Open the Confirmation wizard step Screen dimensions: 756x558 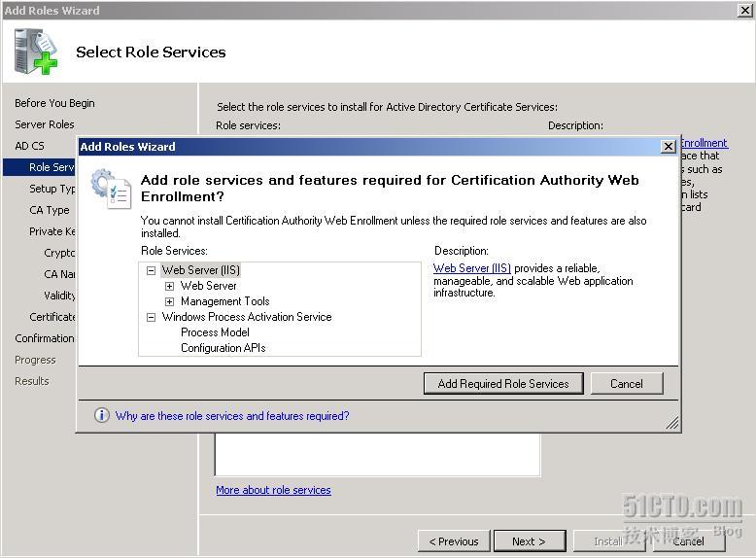pos(45,338)
